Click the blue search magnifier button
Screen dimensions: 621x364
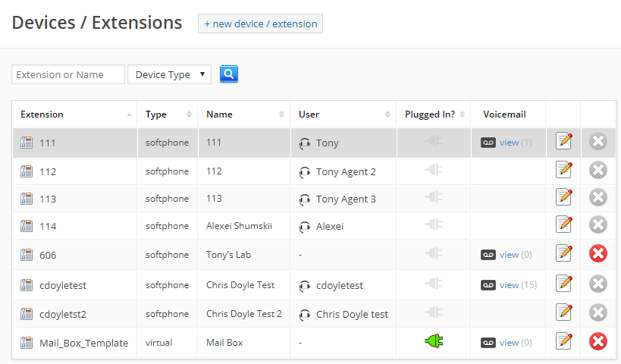click(x=229, y=74)
